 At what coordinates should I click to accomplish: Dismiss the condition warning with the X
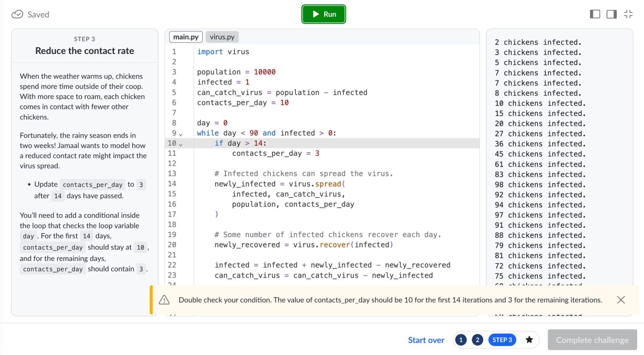pos(621,300)
